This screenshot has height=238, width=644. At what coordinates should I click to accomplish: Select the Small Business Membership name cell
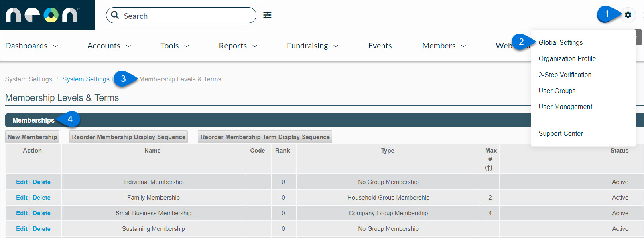153,213
